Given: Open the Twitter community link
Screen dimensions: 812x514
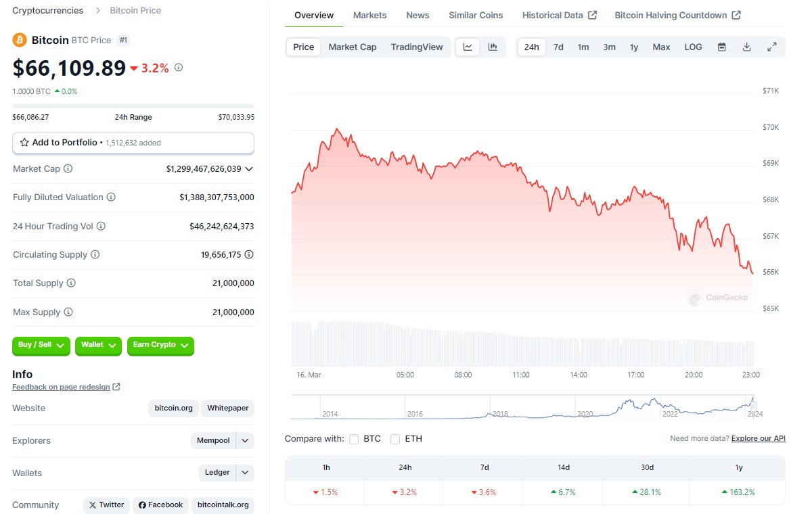Looking at the screenshot, I should tap(107, 505).
